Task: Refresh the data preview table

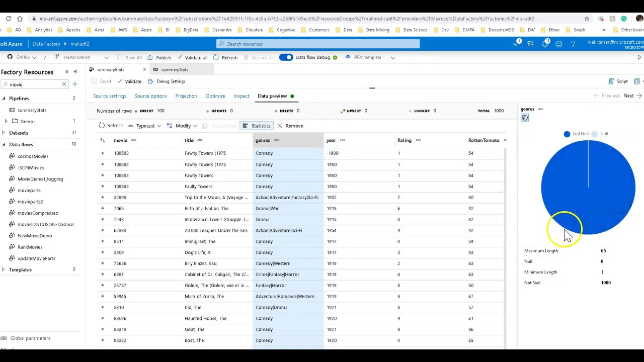Action: (x=111, y=126)
